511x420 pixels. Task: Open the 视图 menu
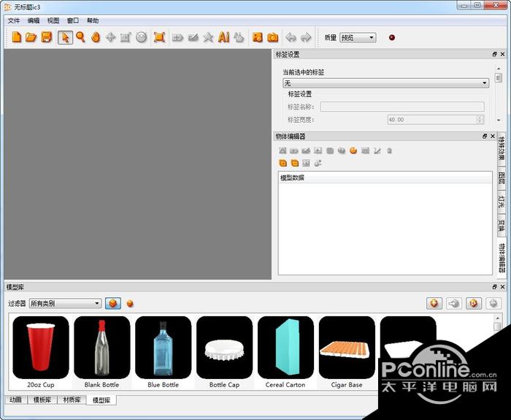click(x=53, y=20)
